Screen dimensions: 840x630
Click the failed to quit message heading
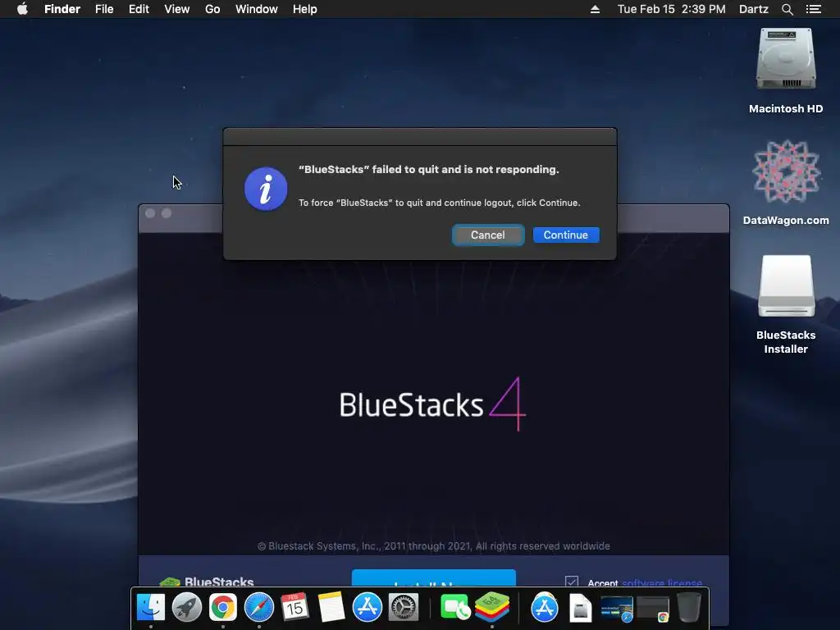[428, 169]
